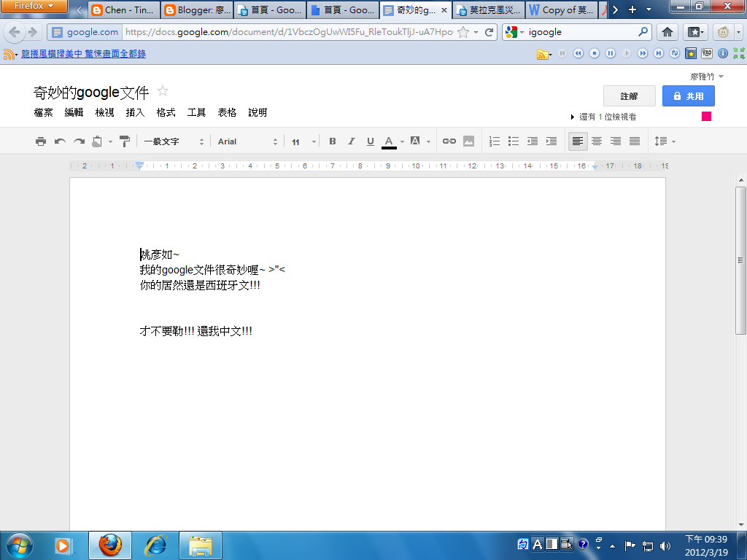Click the document title 奇妙的google文件
747x560 pixels.
(x=91, y=93)
